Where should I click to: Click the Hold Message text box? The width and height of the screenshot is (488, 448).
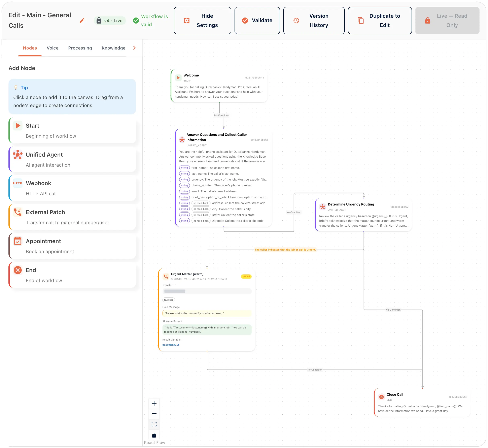tap(207, 313)
